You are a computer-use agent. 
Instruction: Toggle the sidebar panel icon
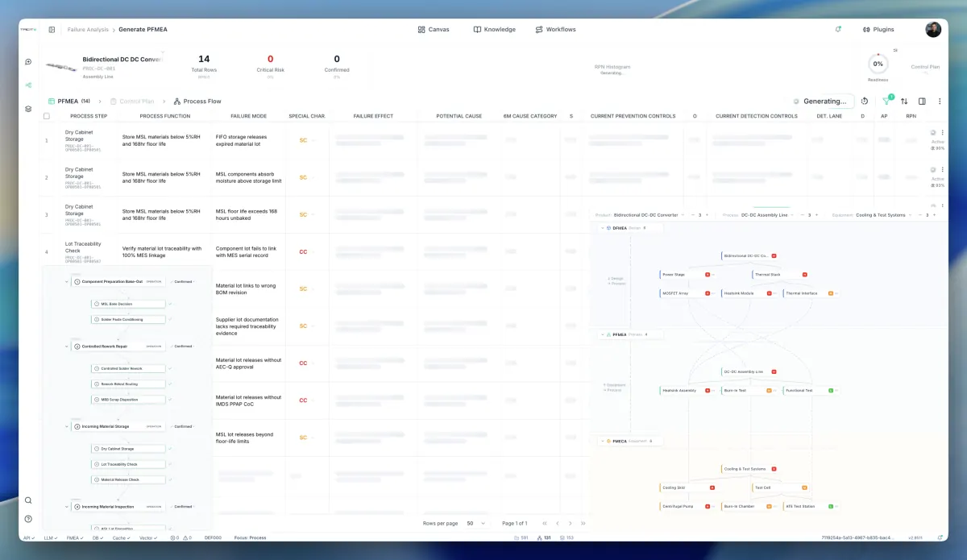[52, 30]
